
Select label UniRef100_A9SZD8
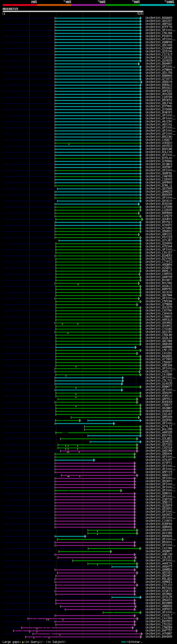click(x=159, y=94)
